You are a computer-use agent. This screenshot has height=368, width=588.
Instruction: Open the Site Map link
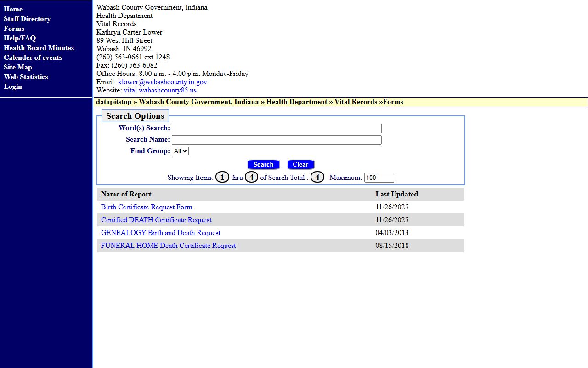(x=18, y=67)
